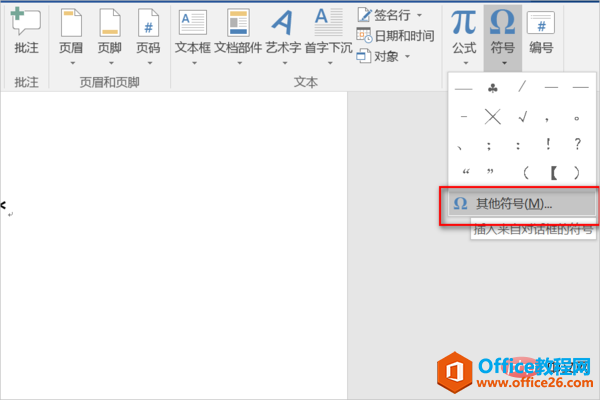This screenshot has width=600, height=400.
Task: Insert the multiplication × symbol
Action: point(492,116)
